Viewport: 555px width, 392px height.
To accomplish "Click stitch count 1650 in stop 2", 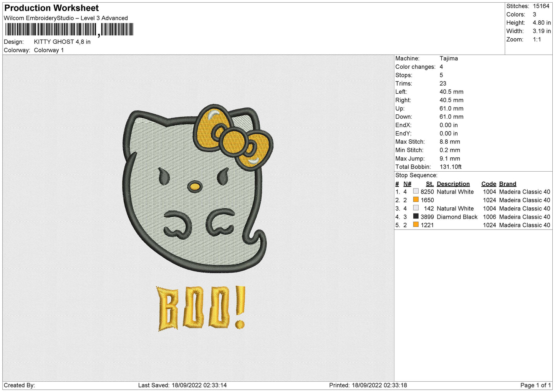I will [427, 200].
